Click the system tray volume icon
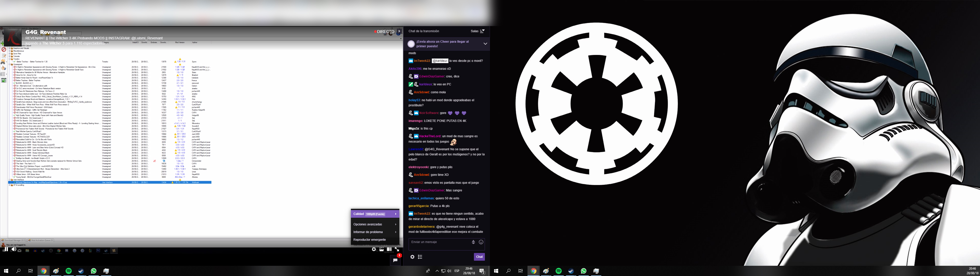 (449, 271)
